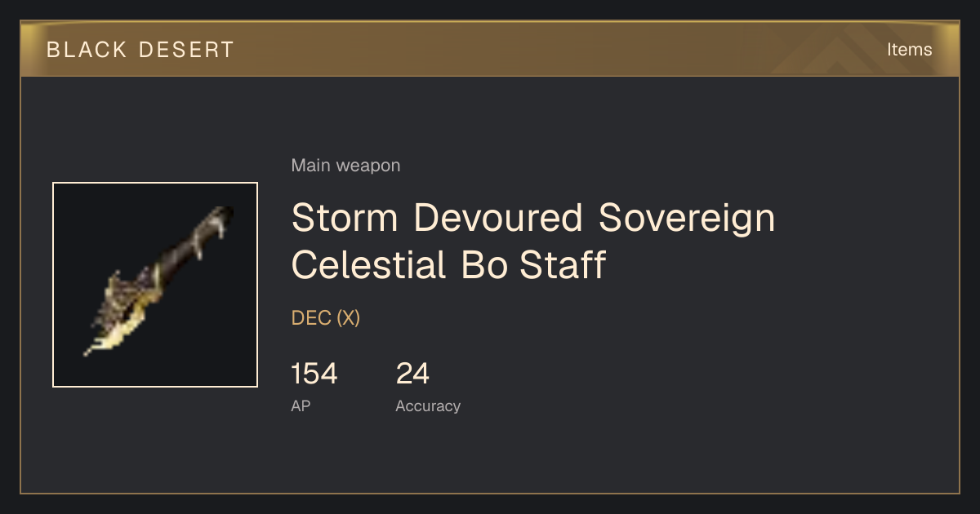Click the chevron emblem in header banner
The height and width of the screenshot is (514, 980).
click(849, 51)
